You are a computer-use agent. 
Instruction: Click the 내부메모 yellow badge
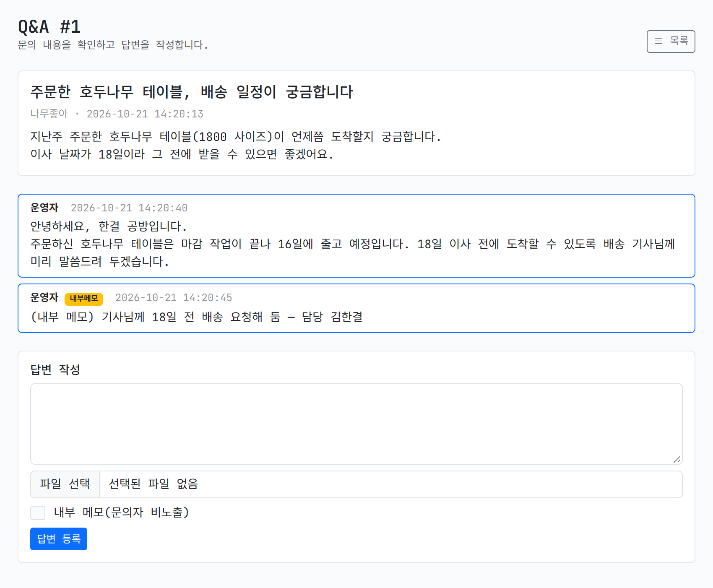pos(84,299)
